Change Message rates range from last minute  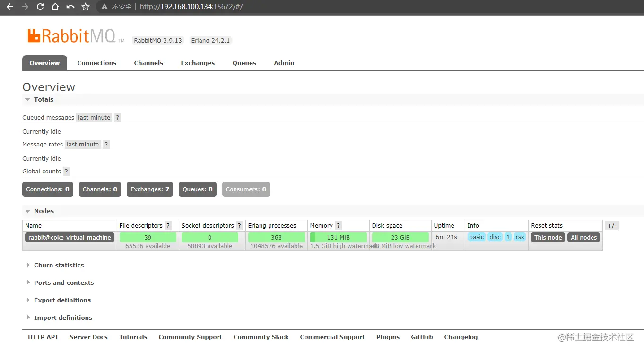point(83,145)
